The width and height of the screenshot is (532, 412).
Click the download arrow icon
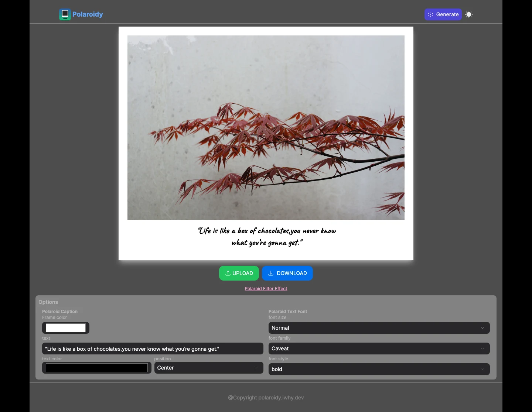[x=271, y=273]
